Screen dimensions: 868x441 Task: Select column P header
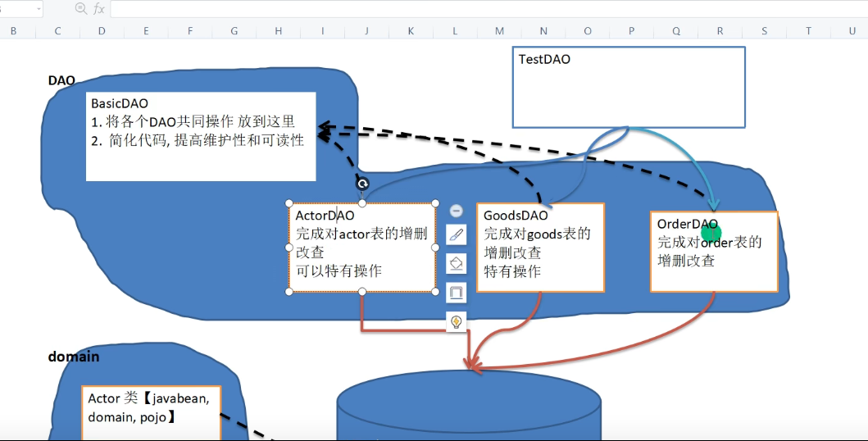pos(632,31)
